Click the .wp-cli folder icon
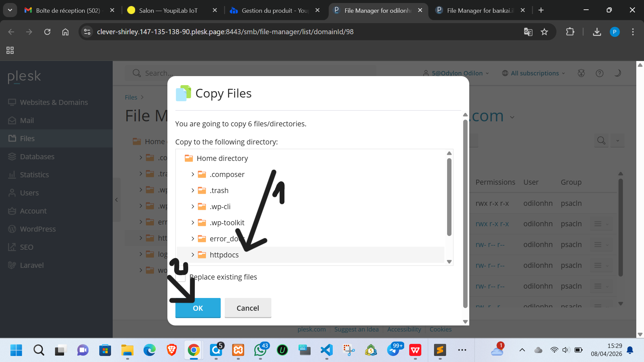This screenshot has height=362, width=644. pyautogui.click(x=202, y=206)
